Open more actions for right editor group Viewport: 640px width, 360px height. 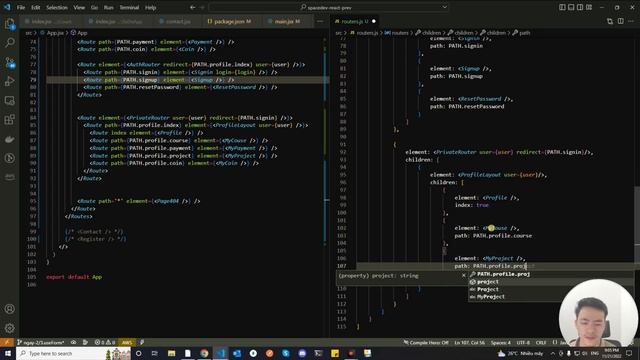tap(631, 21)
